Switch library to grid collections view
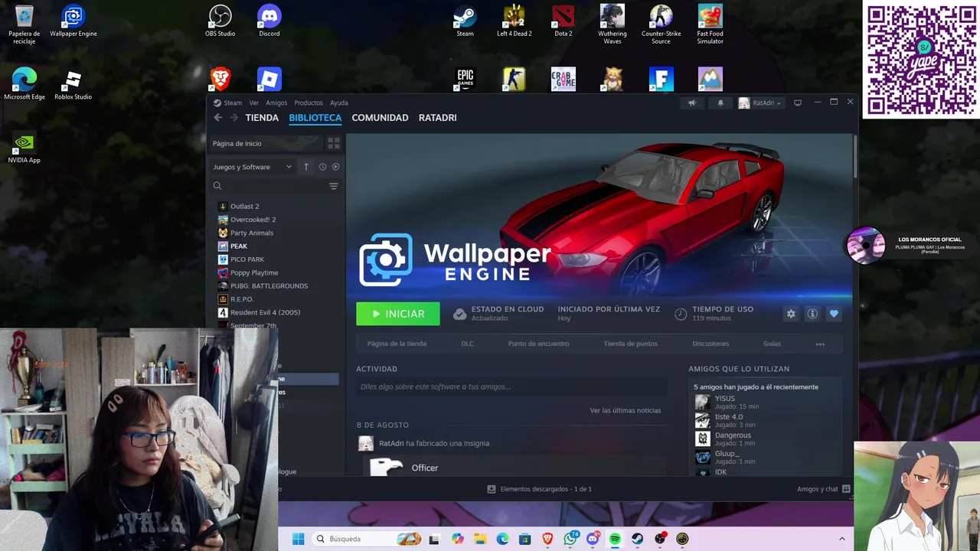Image resolution: width=980 pixels, height=551 pixels. pyautogui.click(x=333, y=143)
